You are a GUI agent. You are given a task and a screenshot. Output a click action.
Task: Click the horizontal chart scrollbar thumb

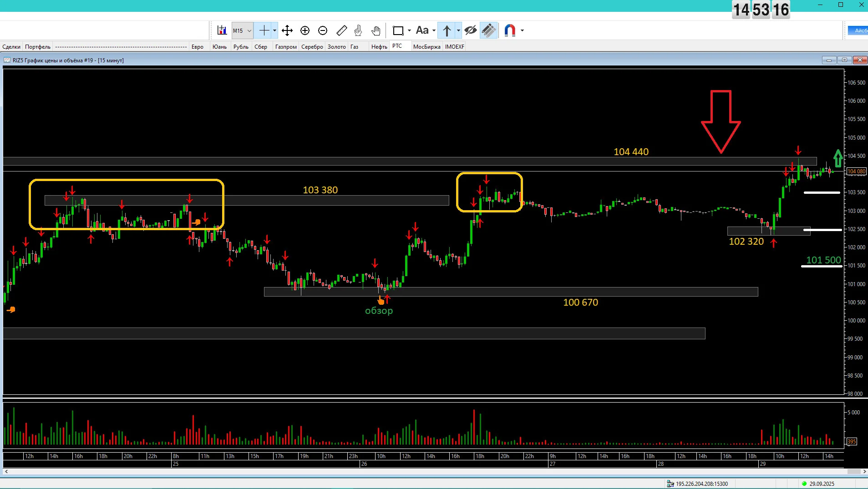853,472
